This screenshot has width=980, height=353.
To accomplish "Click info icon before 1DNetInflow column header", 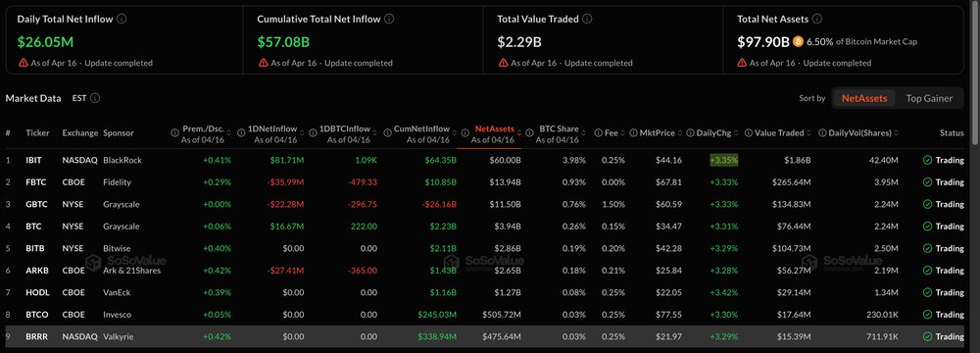I will pyautogui.click(x=240, y=132).
